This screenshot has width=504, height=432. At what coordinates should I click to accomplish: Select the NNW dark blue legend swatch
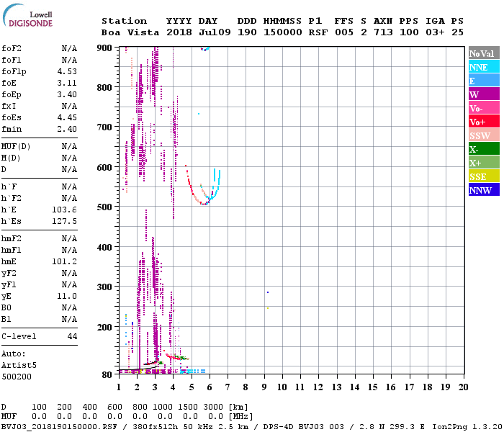(484, 189)
